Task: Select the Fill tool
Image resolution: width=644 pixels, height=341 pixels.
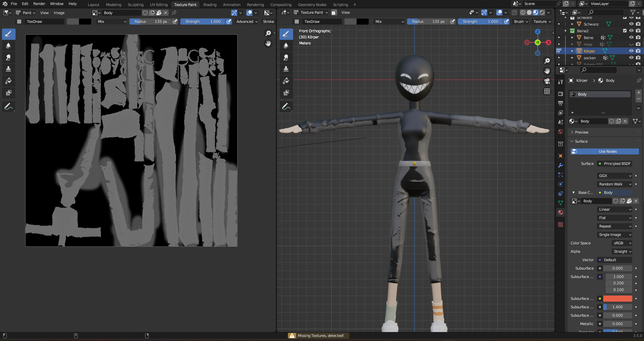Action: 8,80
